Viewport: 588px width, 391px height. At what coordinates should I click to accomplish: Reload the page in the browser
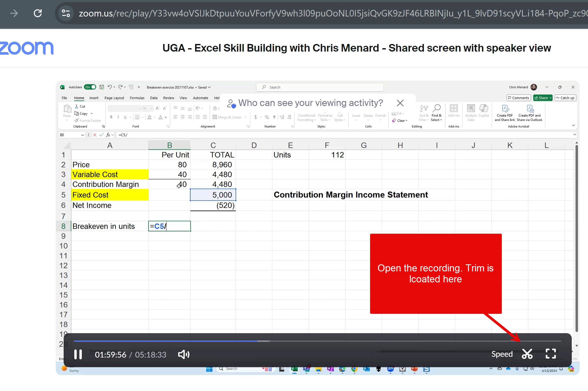tap(38, 13)
